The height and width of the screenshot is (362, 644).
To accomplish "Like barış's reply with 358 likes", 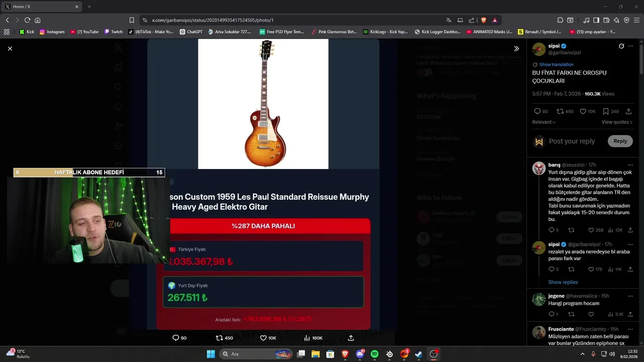I will pos(591,230).
